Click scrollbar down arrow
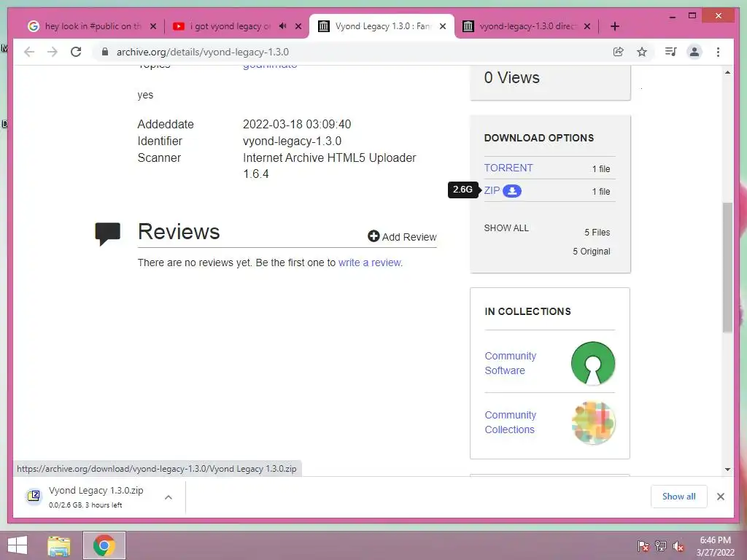747x560 pixels. (727, 469)
